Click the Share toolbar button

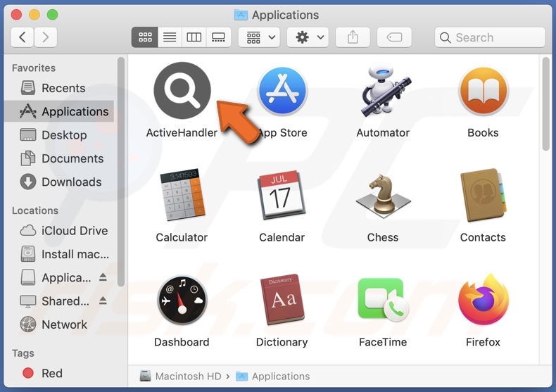click(353, 37)
